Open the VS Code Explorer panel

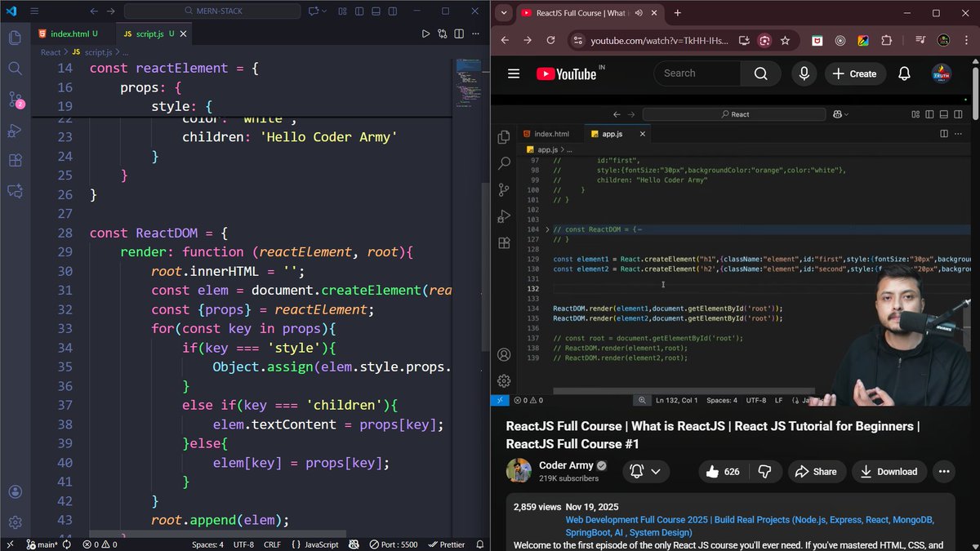pyautogui.click(x=15, y=38)
